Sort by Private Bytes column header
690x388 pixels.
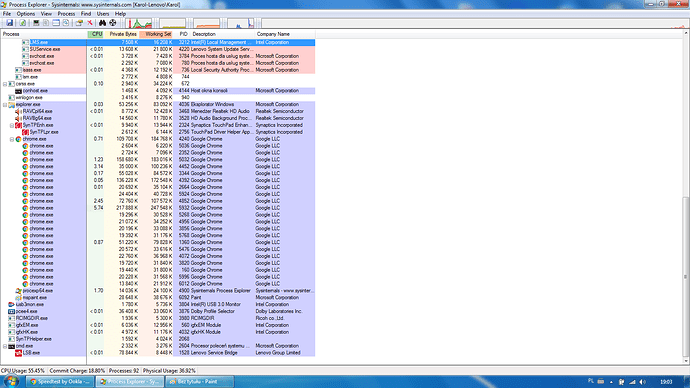click(121, 34)
